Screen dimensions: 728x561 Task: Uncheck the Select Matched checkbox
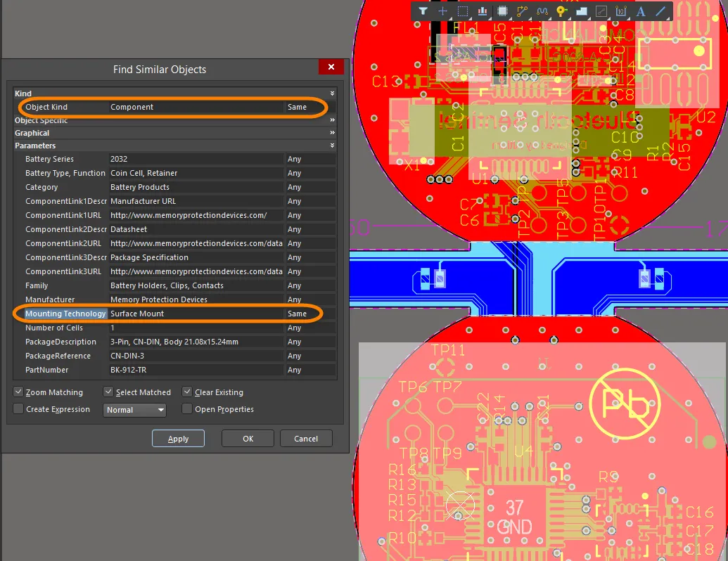point(109,392)
